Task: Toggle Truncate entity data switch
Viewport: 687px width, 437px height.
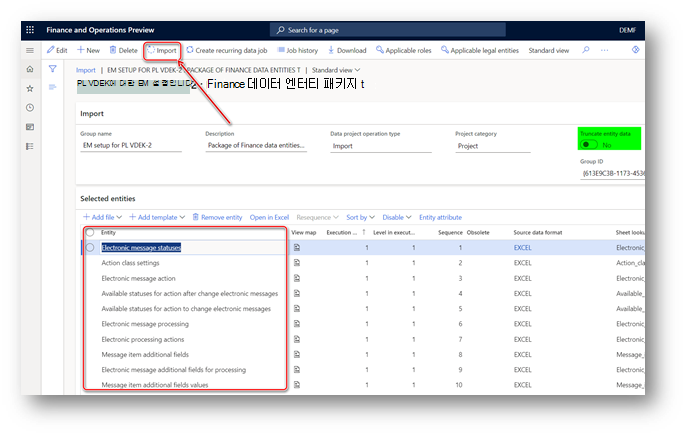Action: (x=588, y=145)
